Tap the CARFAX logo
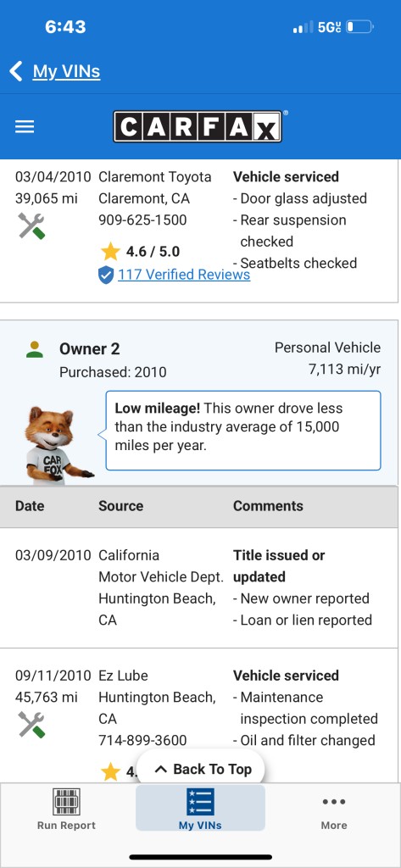Image resolution: width=401 pixels, height=868 pixels. tap(198, 127)
